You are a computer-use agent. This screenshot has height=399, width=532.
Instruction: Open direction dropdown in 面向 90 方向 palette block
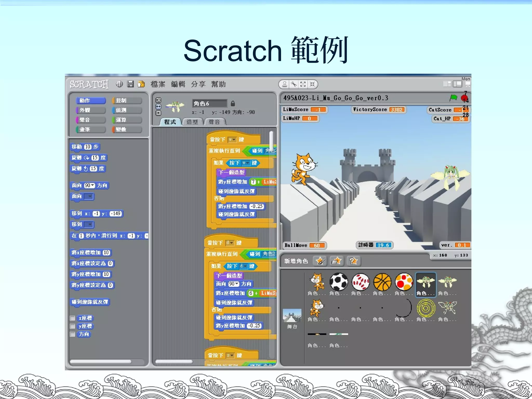[93, 185]
